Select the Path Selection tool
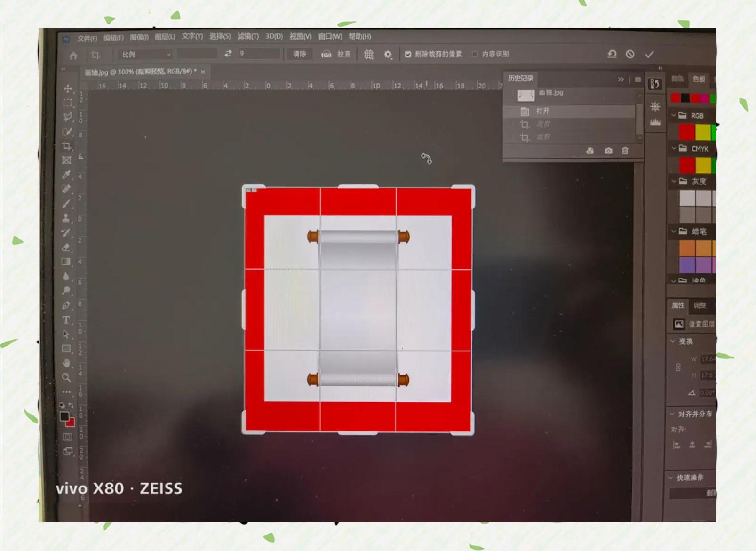The height and width of the screenshot is (551, 756). 66,334
